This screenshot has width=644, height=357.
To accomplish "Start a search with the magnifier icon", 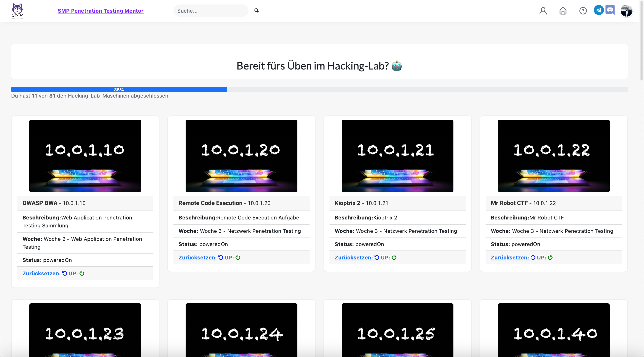I will (257, 11).
